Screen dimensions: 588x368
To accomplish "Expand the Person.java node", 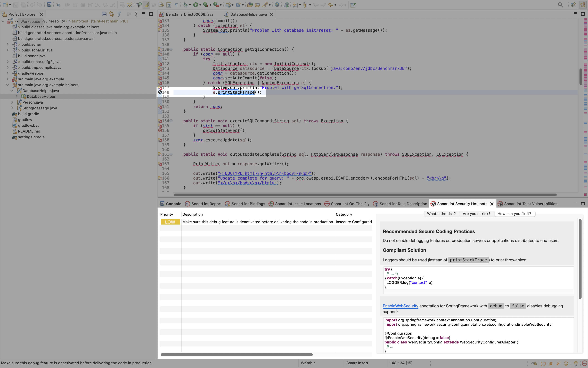I will [x=12, y=102].
